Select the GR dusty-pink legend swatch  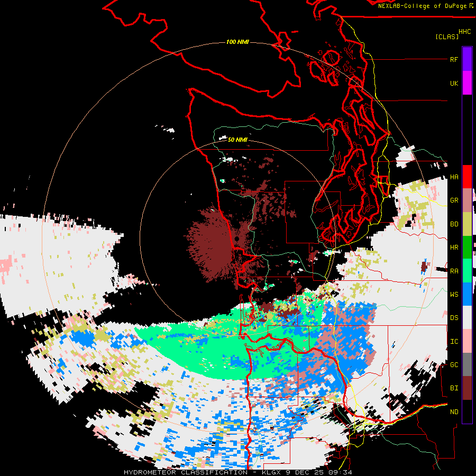467,200
